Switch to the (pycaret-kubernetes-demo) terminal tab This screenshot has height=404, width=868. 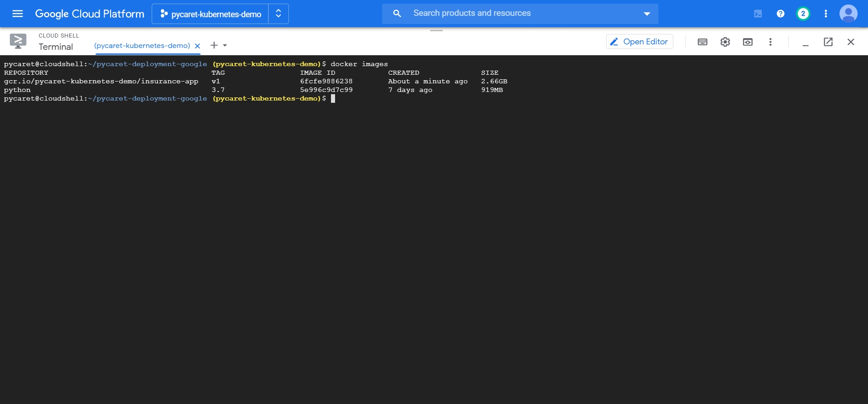coord(142,46)
